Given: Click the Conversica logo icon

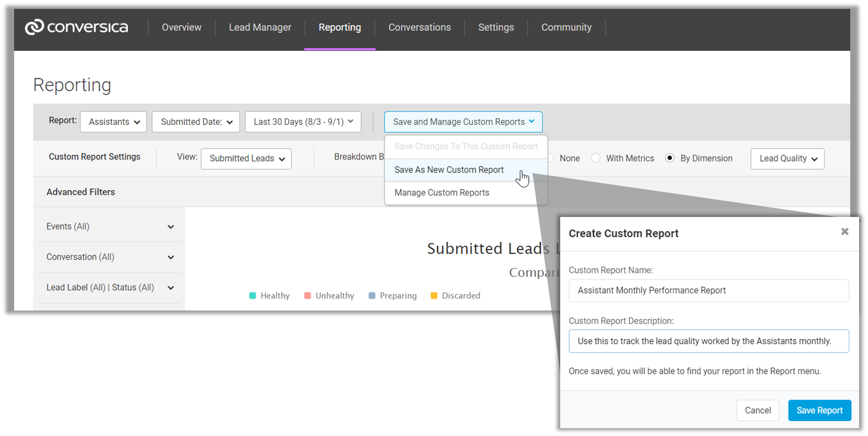Looking at the screenshot, I should 34,27.
